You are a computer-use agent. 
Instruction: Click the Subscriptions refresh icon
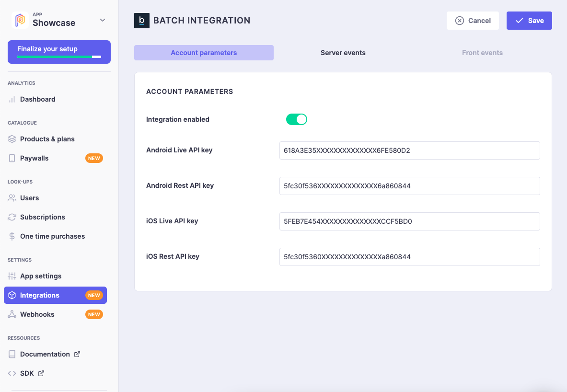12,217
